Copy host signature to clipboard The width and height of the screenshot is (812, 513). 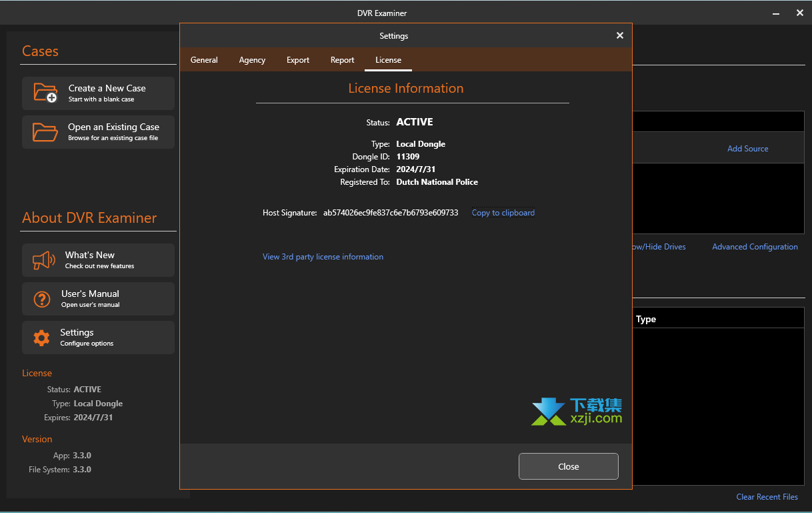pyautogui.click(x=503, y=213)
